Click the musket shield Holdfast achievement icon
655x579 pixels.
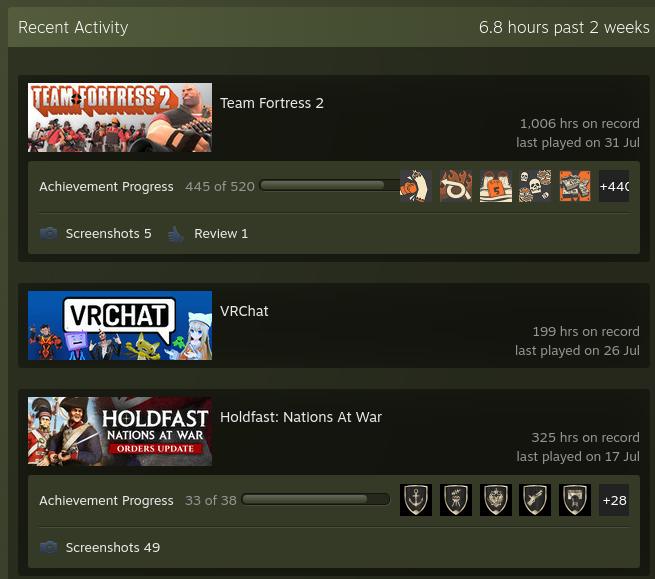pos(535,500)
